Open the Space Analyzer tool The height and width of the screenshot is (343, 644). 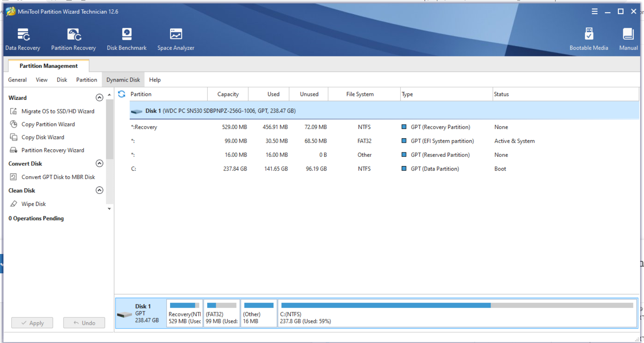pos(176,39)
